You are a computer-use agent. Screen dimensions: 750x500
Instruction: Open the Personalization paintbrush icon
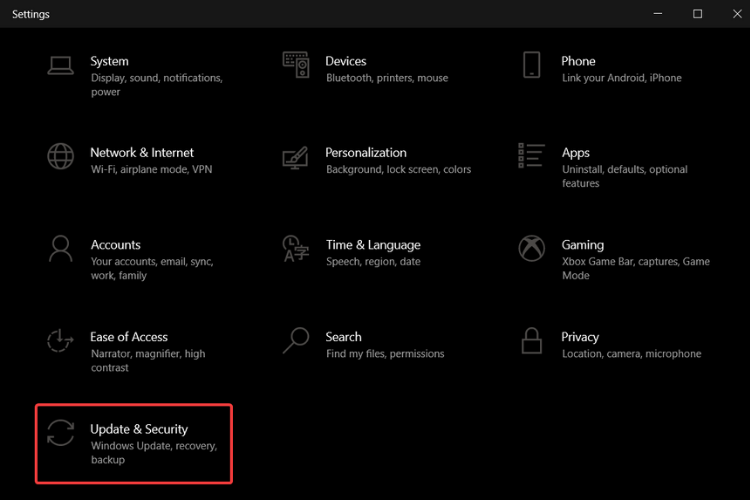pos(295,157)
